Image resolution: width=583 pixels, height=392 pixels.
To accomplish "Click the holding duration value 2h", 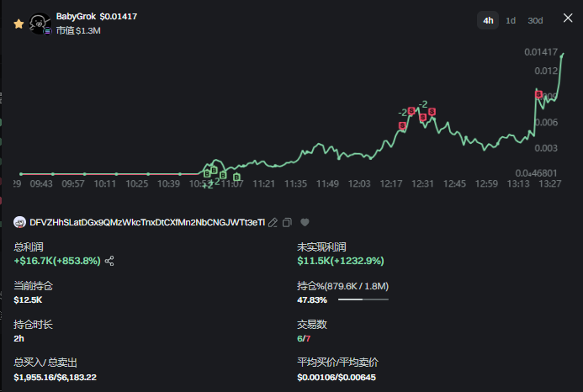I will click(19, 338).
